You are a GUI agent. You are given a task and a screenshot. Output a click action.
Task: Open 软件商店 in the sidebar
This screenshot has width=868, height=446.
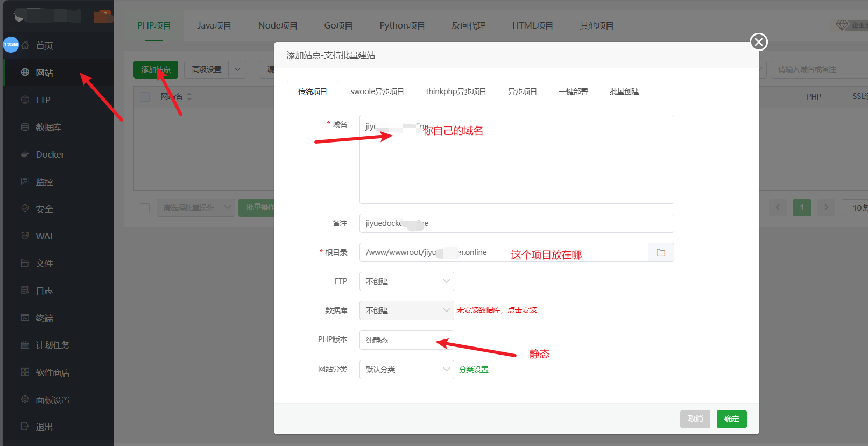pos(53,372)
